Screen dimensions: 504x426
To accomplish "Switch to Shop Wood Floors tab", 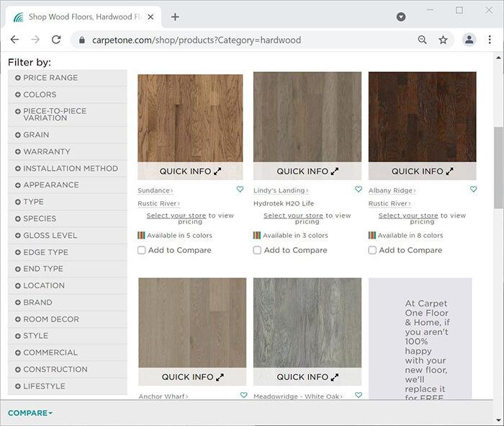I will [83, 17].
